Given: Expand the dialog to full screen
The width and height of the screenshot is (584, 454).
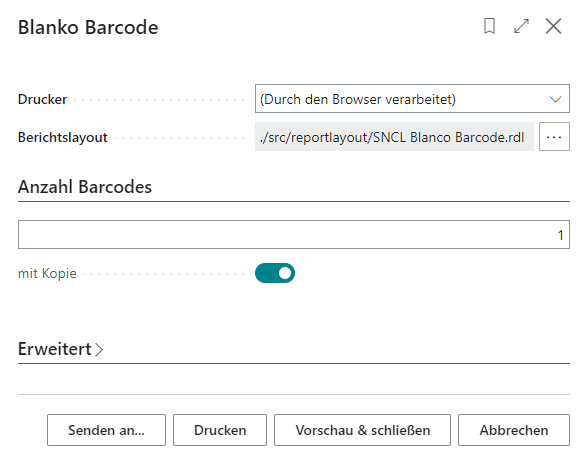Looking at the screenshot, I should [x=521, y=26].
